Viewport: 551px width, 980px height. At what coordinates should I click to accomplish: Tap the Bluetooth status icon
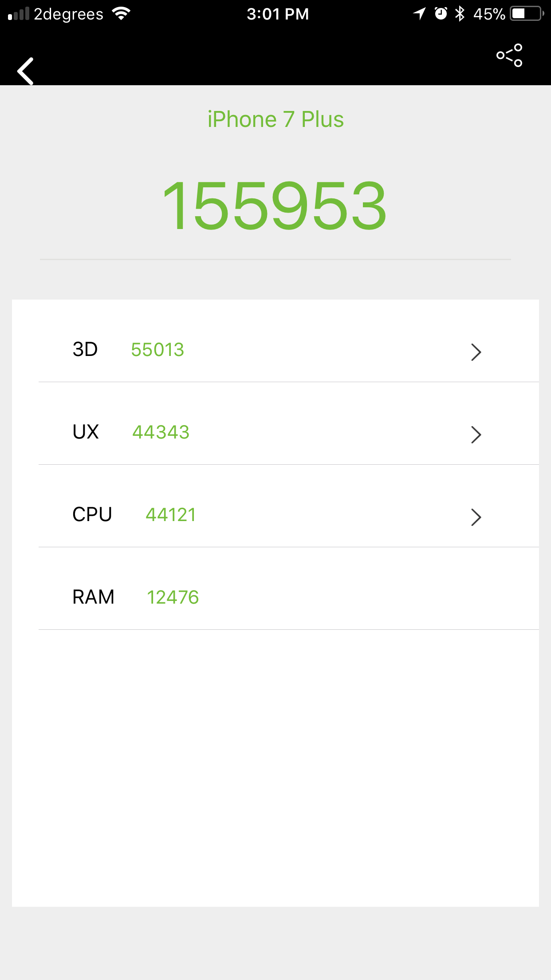460,14
